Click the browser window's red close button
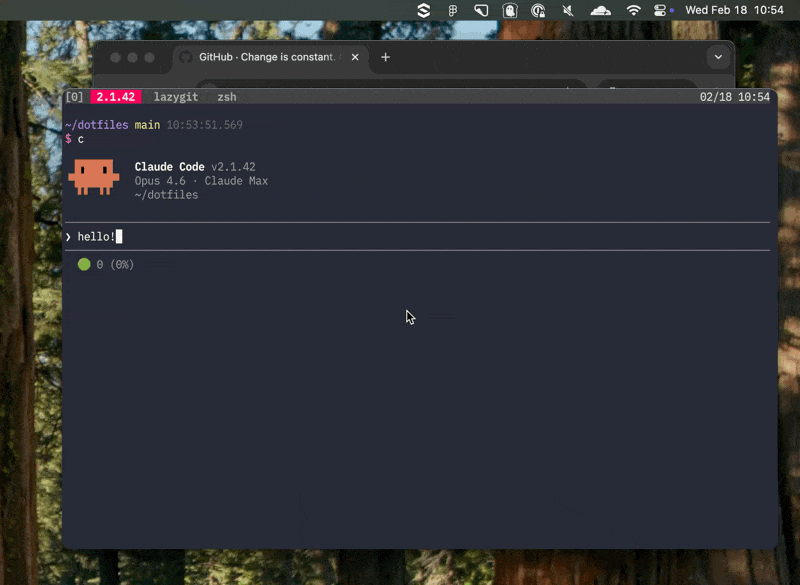The width and height of the screenshot is (800, 585). (116, 58)
